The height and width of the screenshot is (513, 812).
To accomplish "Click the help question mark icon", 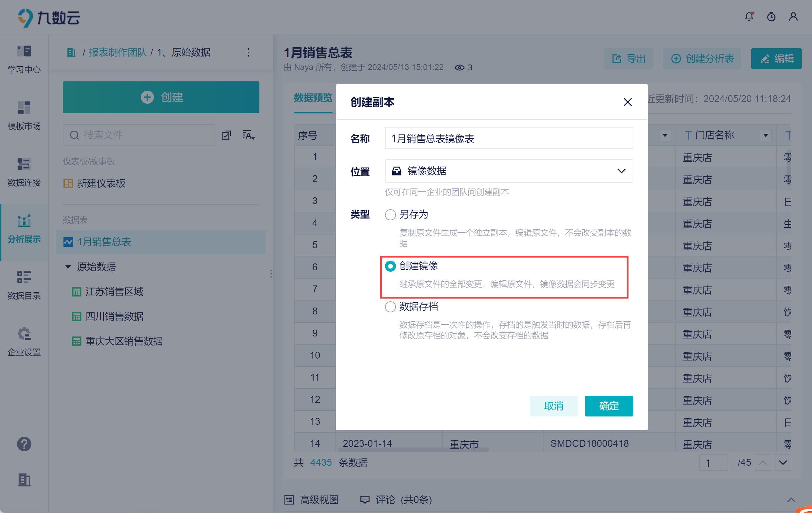I will coord(24,444).
